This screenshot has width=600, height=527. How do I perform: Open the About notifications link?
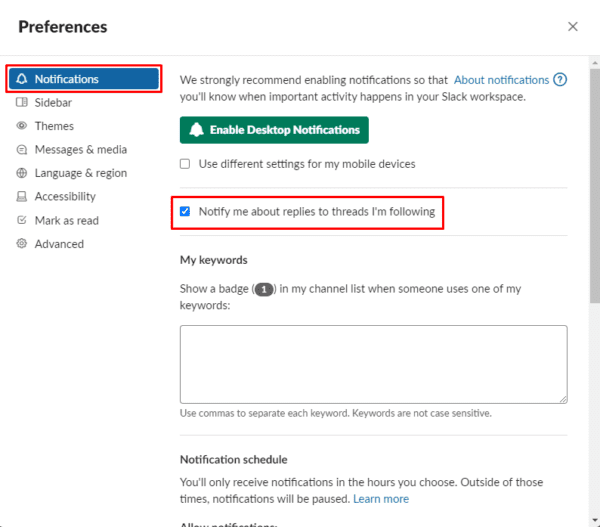501,80
